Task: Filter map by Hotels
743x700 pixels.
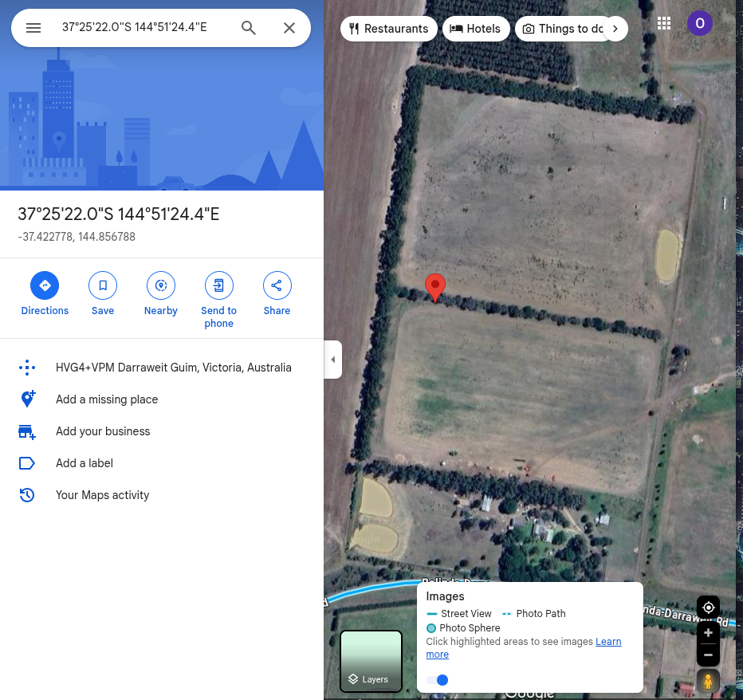Action: tap(475, 29)
